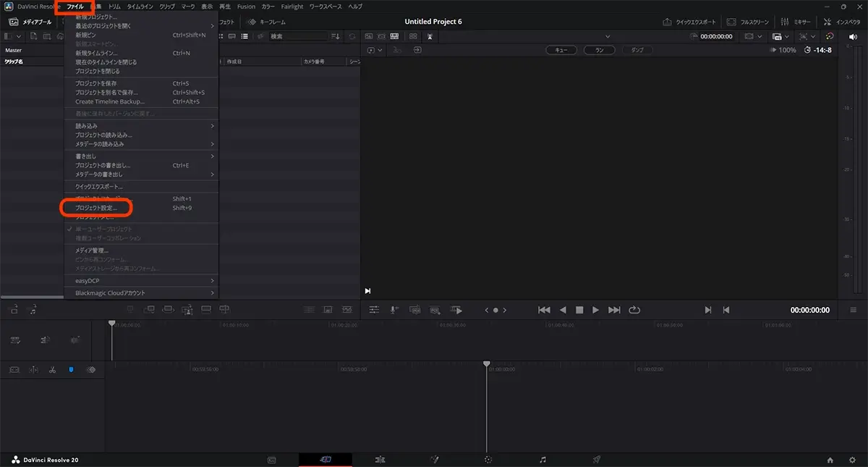Open the Fusion page icon
The image size is (868, 467).
point(435,460)
